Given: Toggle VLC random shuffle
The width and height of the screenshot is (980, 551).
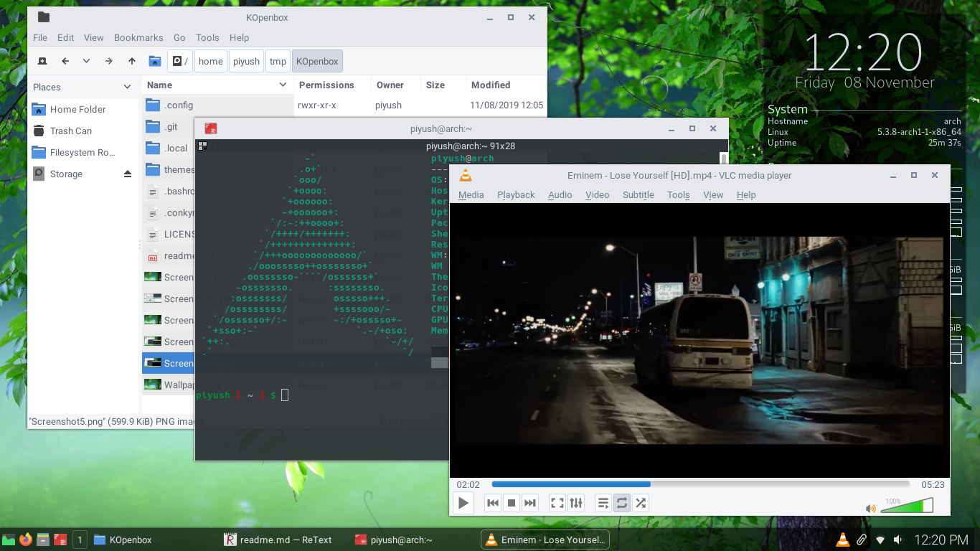Looking at the screenshot, I should [641, 503].
